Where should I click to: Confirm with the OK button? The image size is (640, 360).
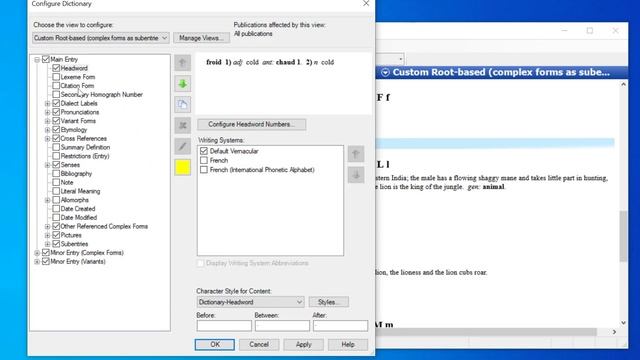(x=215, y=344)
